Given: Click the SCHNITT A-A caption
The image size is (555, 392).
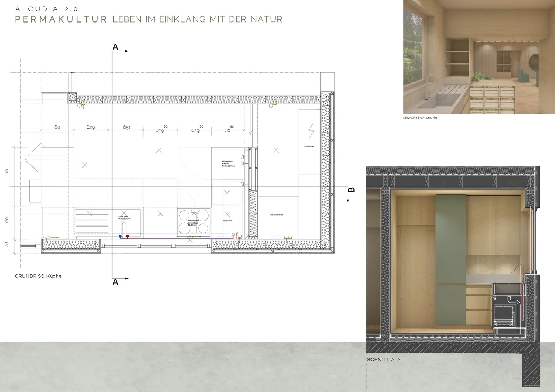Looking at the screenshot, I should click(384, 360).
